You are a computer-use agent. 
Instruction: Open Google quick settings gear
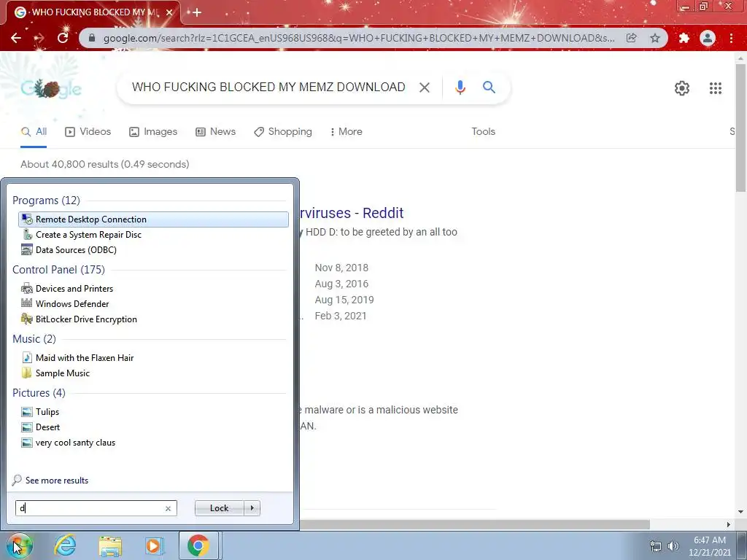pos(682,88)
